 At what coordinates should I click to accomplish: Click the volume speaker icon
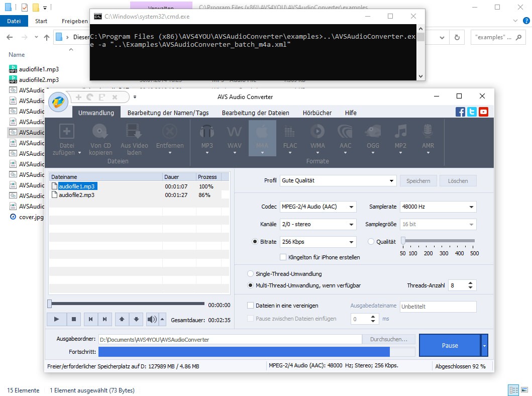pyautogui.click(x=151, y=319)
